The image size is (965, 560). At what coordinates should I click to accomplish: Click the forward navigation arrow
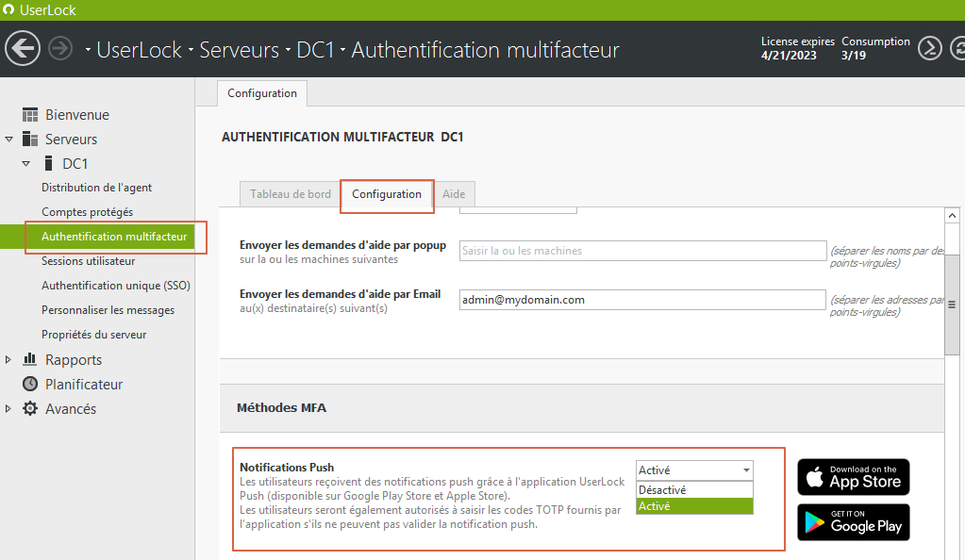(60, 49)
